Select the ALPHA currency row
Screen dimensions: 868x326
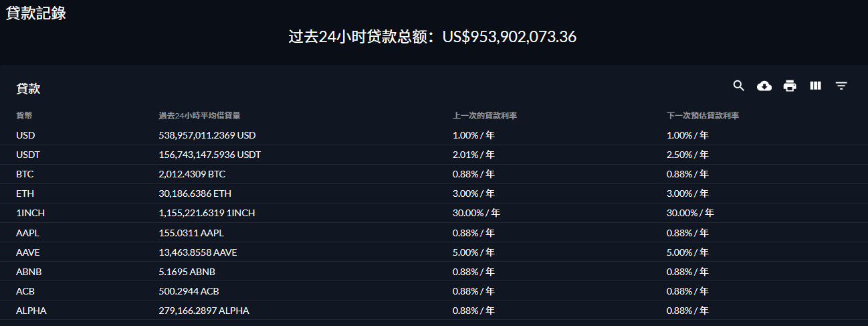pos(434,311)
